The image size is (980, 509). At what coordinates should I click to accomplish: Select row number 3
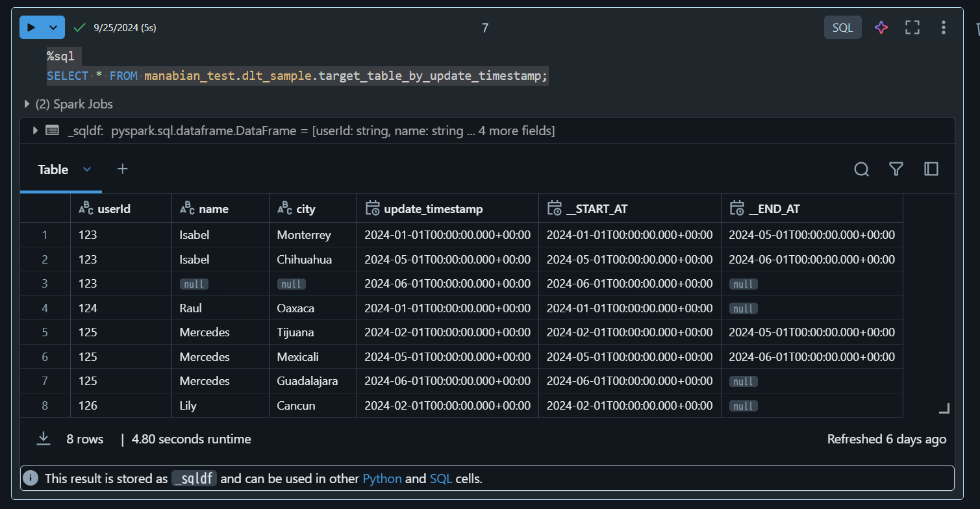[x=45, y=283]
